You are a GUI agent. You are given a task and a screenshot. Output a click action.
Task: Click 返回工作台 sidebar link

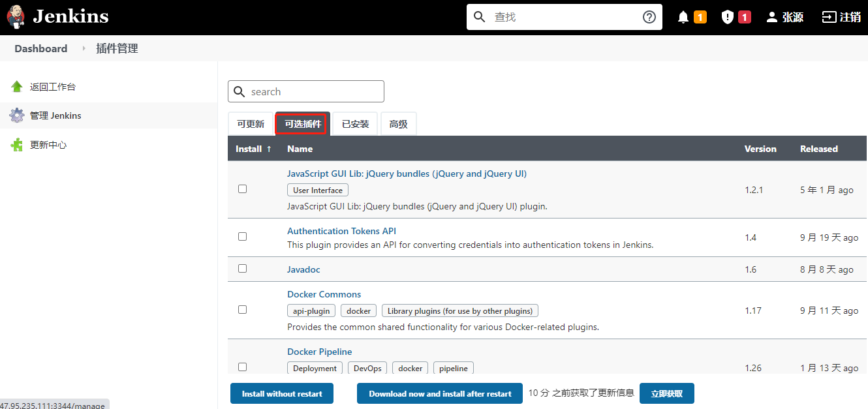tap(53, 87)
